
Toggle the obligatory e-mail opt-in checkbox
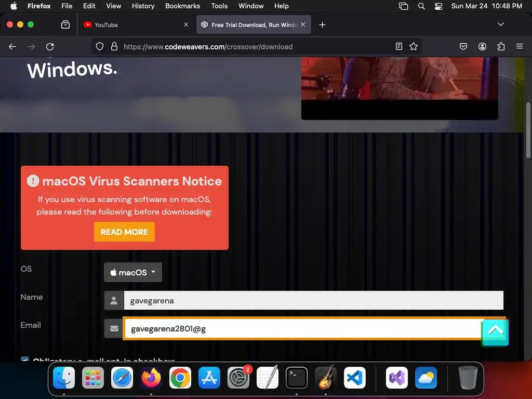coord(25,359)
